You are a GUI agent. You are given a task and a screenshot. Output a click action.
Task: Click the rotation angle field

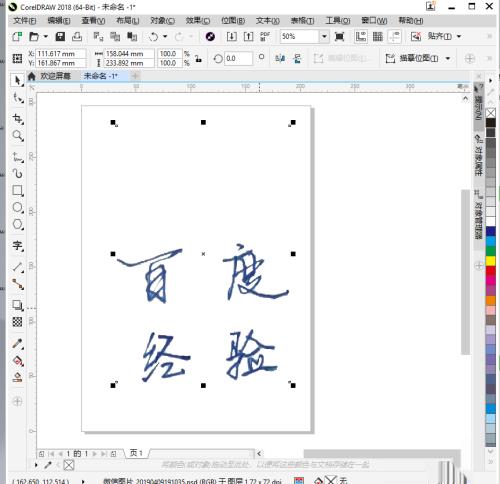(238, 59)
